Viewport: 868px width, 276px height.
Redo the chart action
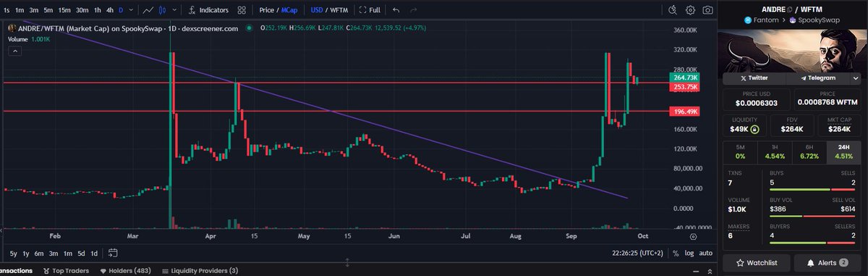tap(413, 10)
